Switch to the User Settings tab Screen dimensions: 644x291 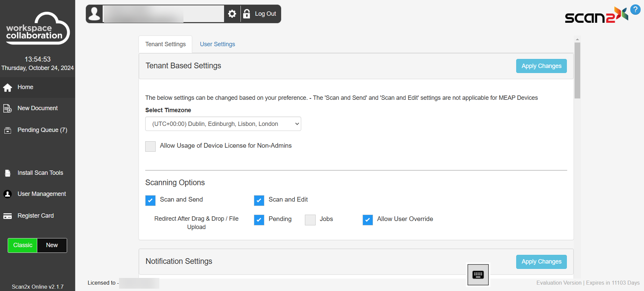point(217,44)
